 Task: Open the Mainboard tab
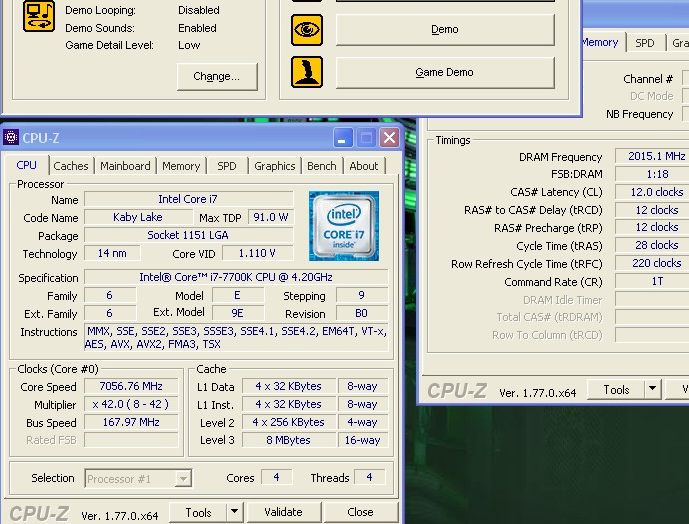pos(125,166)
